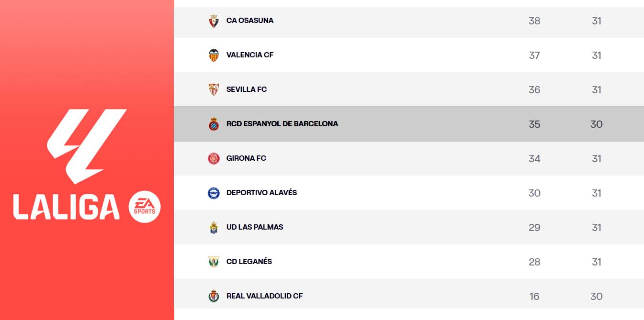Click the Valencia CF bat crest
The image size is (644, 320).
[x=214, y=55]
